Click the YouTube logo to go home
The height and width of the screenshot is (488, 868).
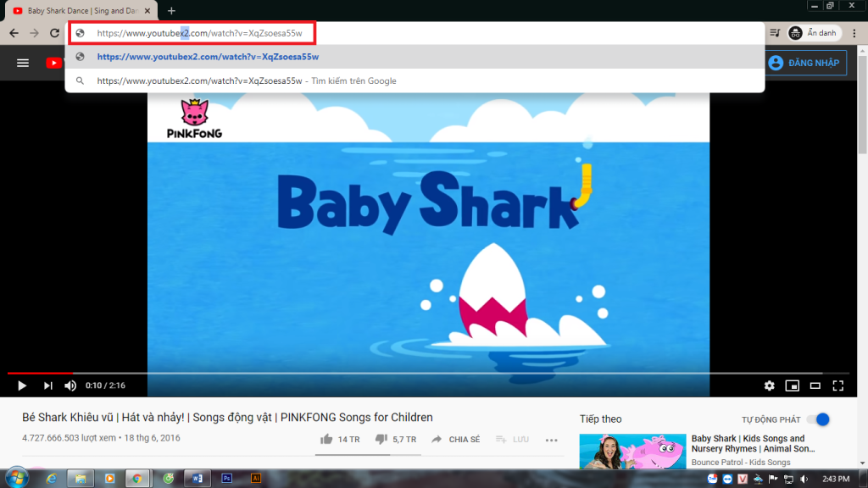tap(53, 61)
